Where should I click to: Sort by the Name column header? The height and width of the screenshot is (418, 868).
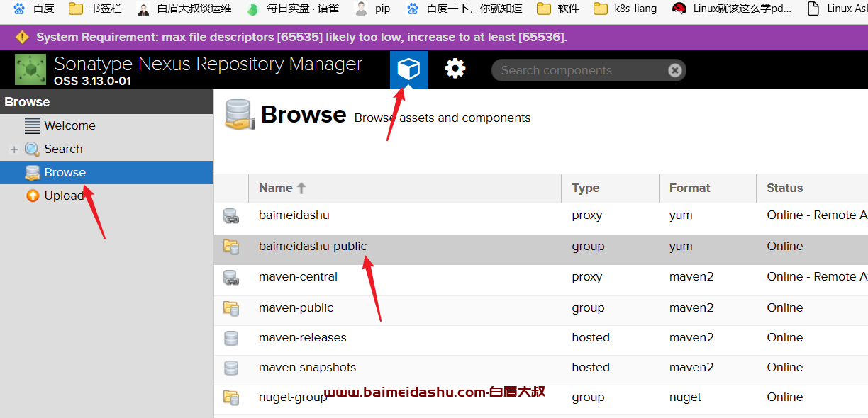click(x=405, y=188)
